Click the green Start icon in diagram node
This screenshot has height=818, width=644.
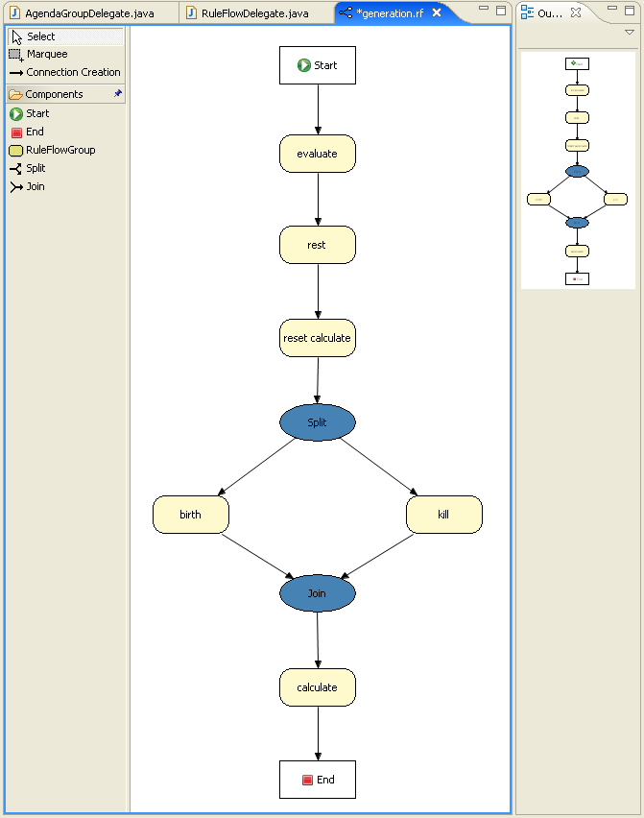click(x=304, y=65)
